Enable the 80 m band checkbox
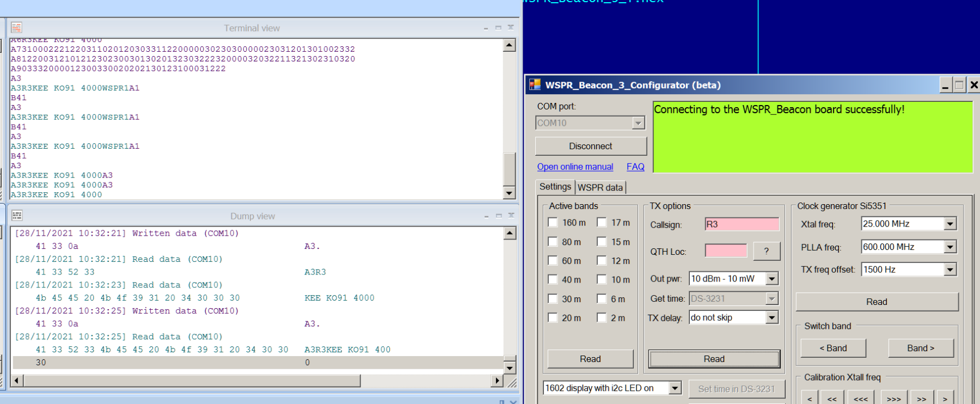The height and width of the screenshot is (404, 980). (x=553, y=242)
